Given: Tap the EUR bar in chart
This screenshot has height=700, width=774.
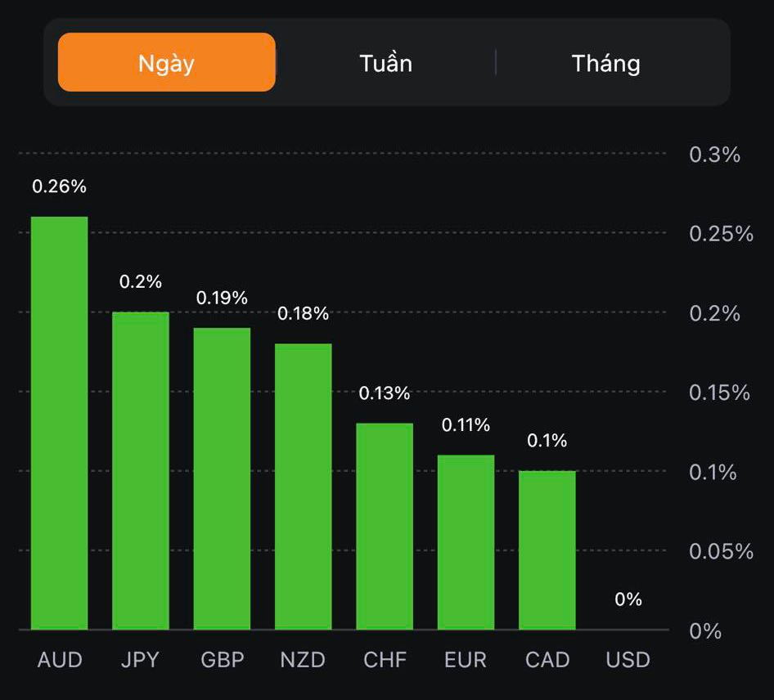Looking at the screenshot, I should point(466,542).
